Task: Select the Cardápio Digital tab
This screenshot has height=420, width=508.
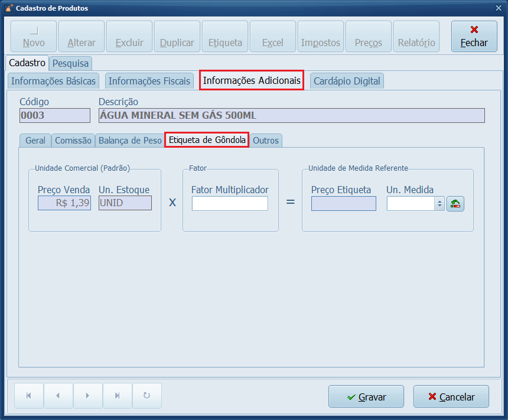Action: pos(347,81)
